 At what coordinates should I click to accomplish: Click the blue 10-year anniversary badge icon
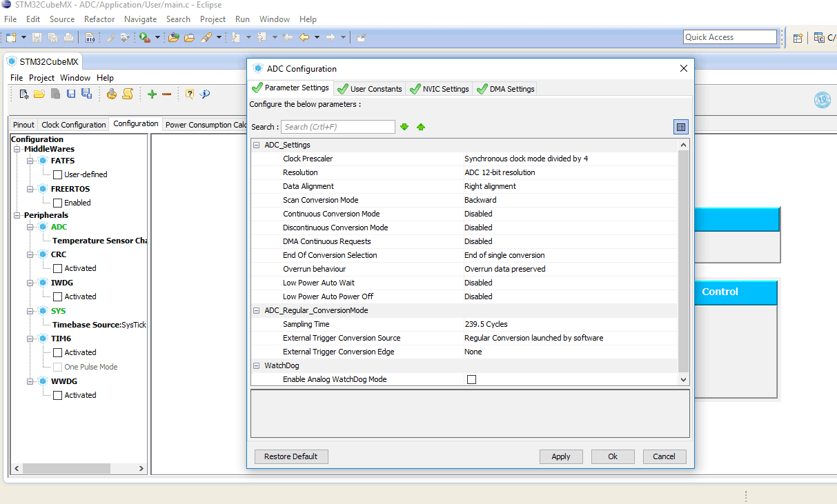(823, 100)
